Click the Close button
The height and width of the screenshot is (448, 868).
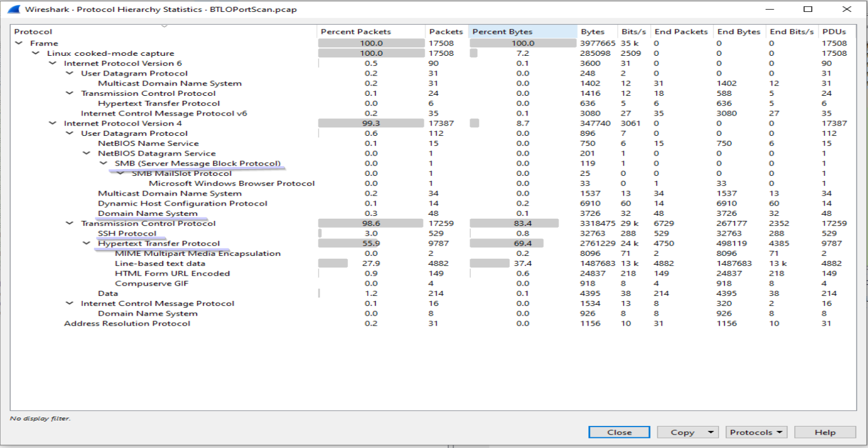[619, 432]
